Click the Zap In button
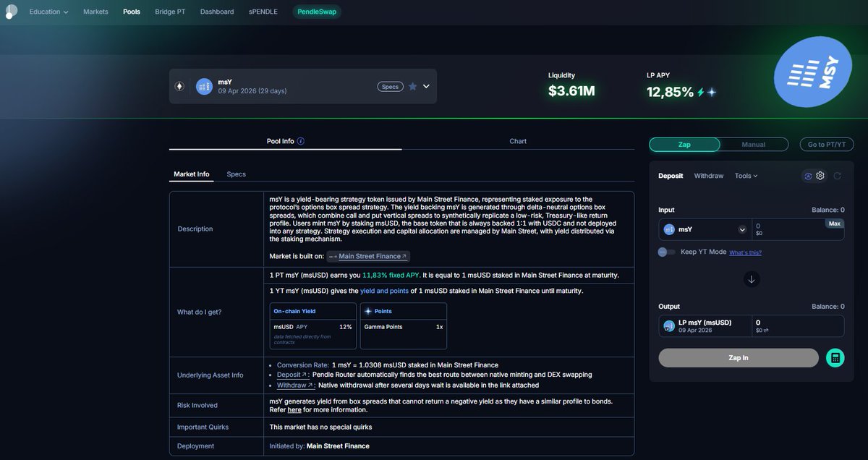868x460 pixels. point(739,358)
